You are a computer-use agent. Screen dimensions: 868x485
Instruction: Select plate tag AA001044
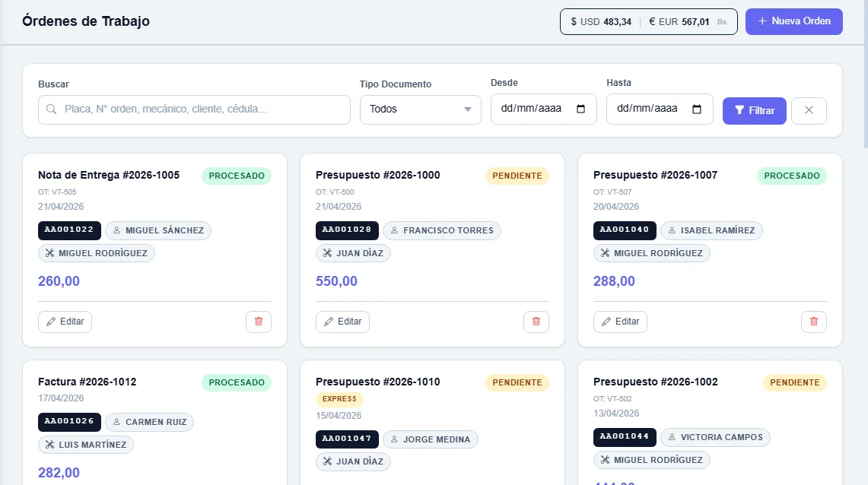[625, 437]
